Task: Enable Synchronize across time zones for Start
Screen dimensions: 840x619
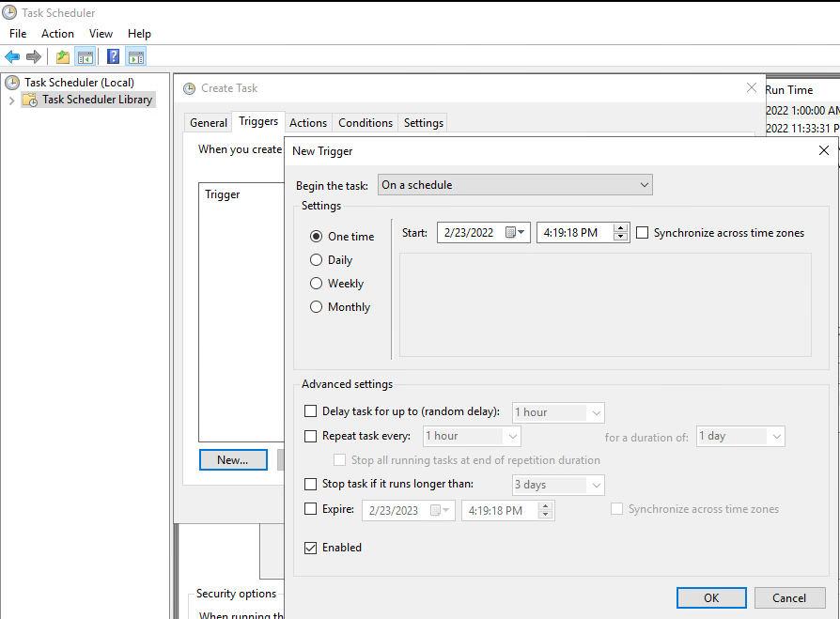Action: [x=642, y=232]
